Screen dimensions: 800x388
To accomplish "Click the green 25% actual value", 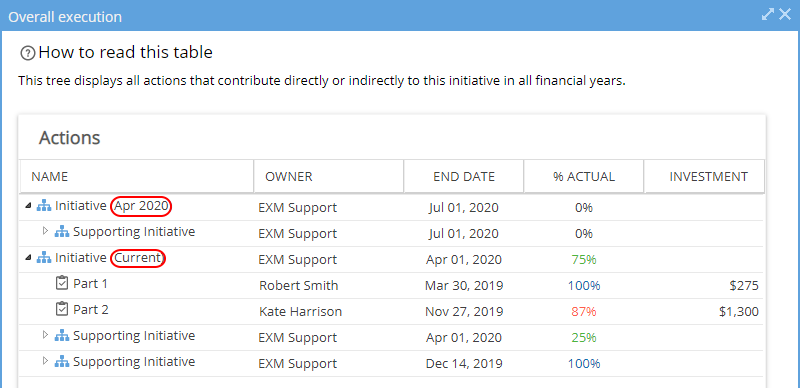I will (x=584, y=337).
